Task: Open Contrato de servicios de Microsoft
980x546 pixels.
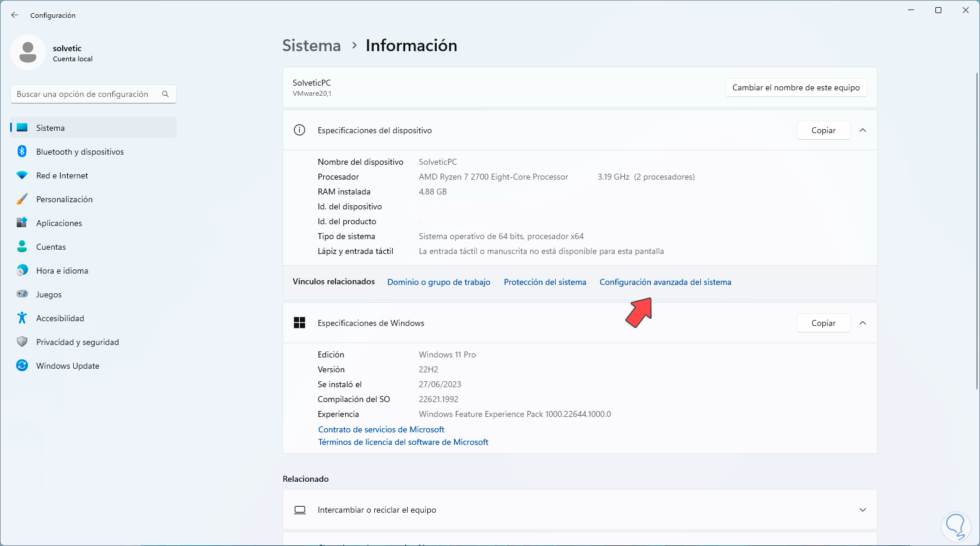Action: [x=381, y=429]
